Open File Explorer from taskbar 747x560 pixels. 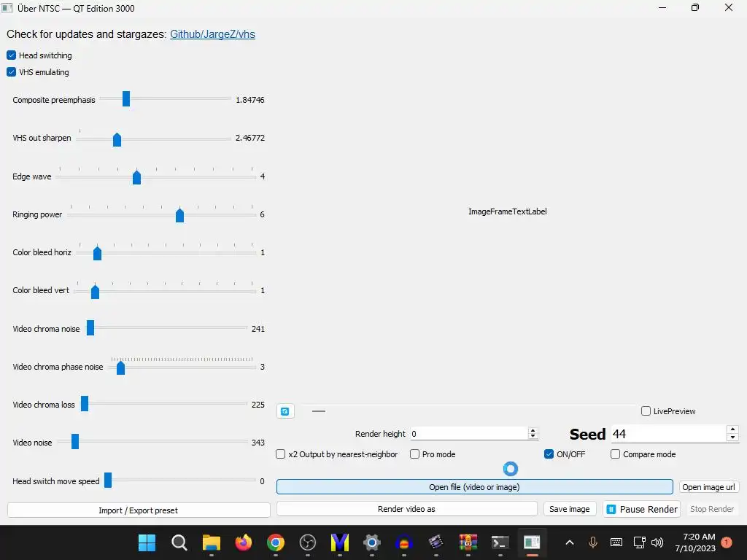211,542
